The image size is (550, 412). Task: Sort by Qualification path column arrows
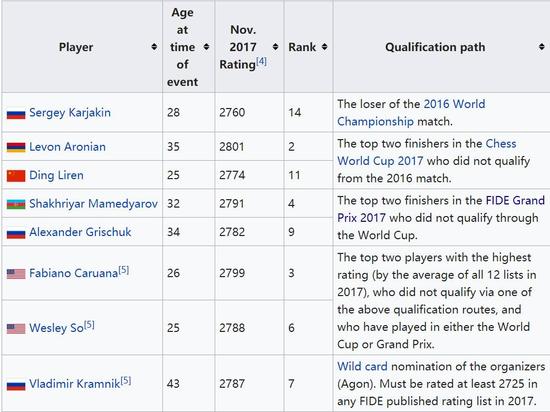pyautogui.click(x=542, y=47)
